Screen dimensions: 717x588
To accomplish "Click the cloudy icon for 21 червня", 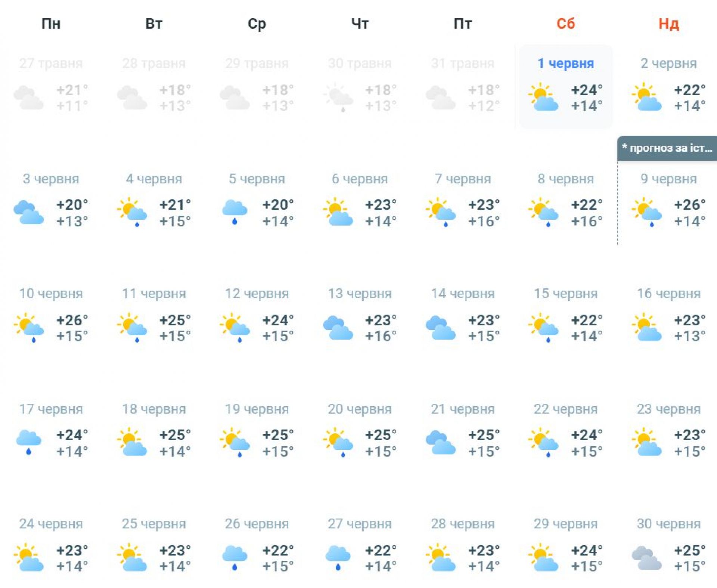I will 441,442.
